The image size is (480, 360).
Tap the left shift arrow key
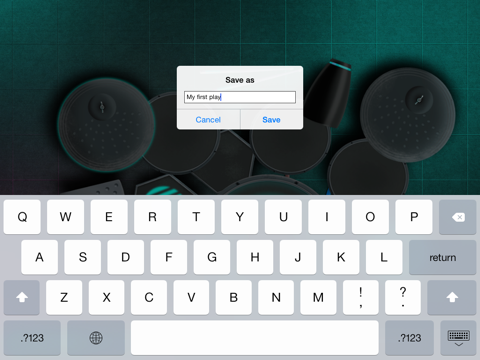click(x=22, y=297)
